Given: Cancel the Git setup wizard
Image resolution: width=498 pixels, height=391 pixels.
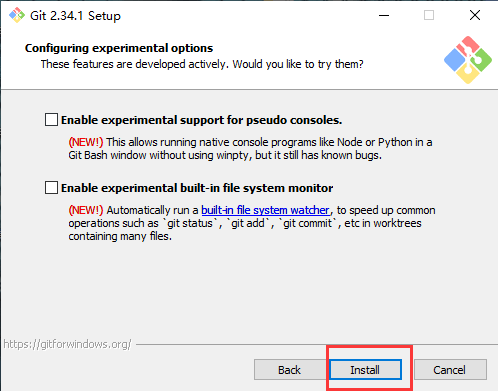Looking at the screenshot, I should click(450, 370).
